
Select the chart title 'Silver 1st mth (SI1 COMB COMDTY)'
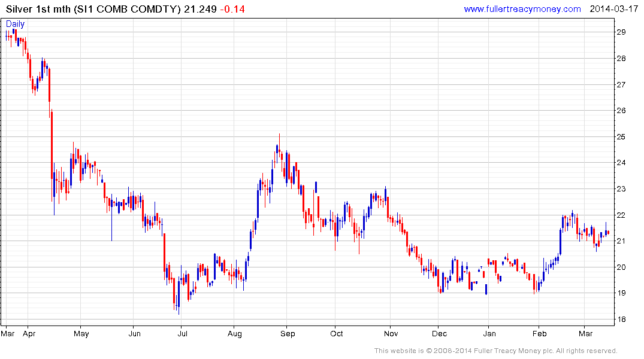93,9
